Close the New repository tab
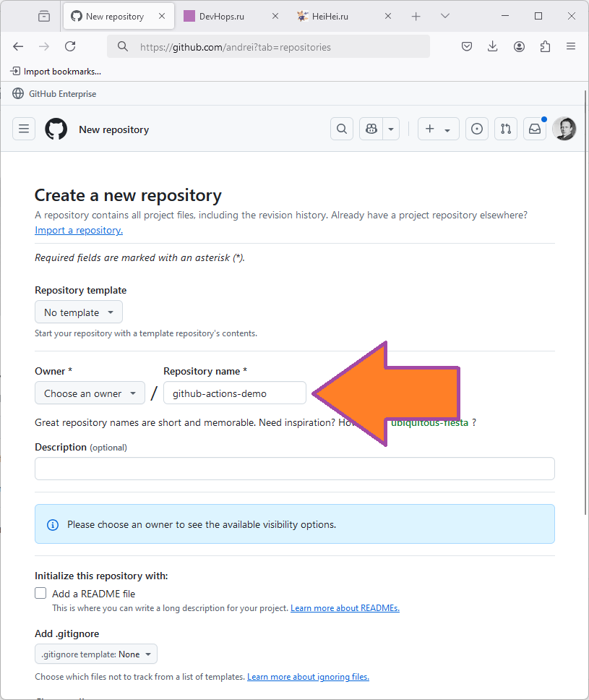The image size is (589, 700). [162, 16]
